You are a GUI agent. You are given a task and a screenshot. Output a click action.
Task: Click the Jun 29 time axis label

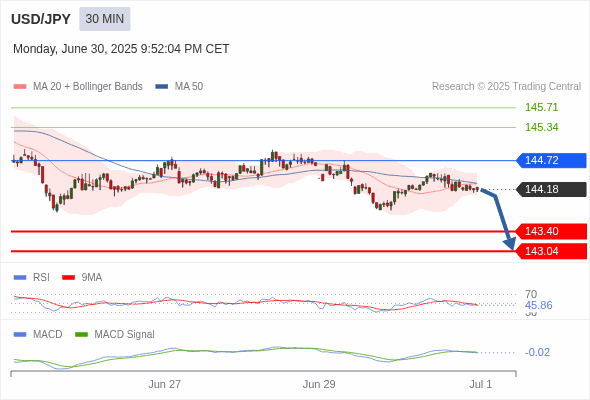(319, 384)
